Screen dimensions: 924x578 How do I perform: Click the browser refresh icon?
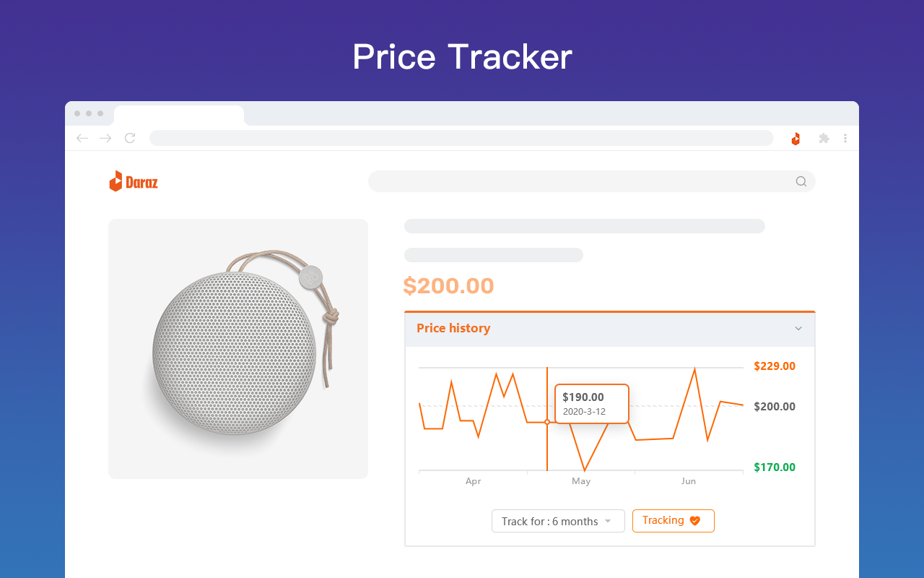pos(130,138)
